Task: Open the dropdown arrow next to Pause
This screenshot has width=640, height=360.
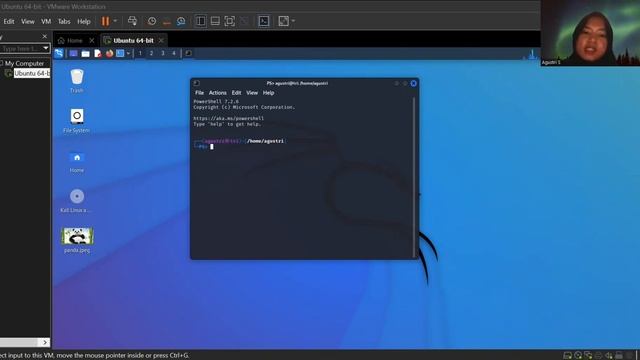Action: tap(115, 21)
